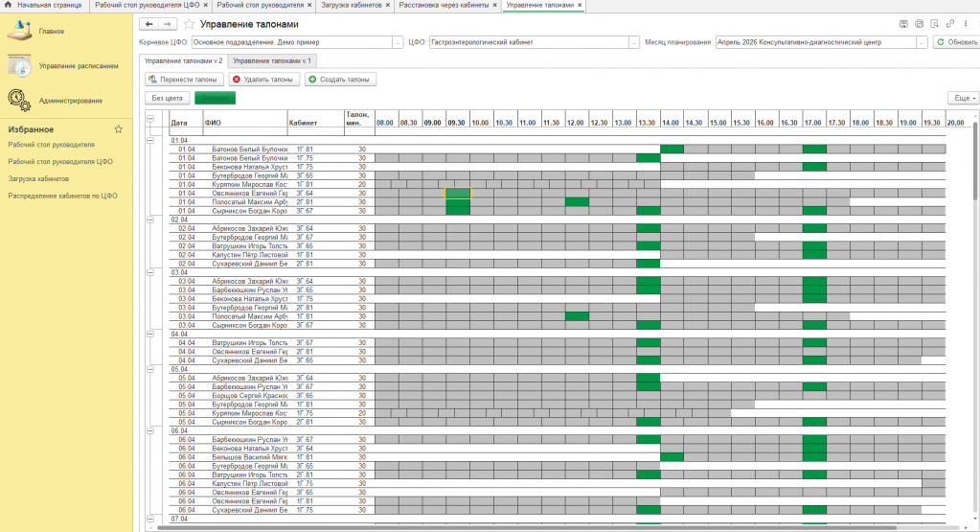
Task: Open the Главное section icon
Action: 19,31
